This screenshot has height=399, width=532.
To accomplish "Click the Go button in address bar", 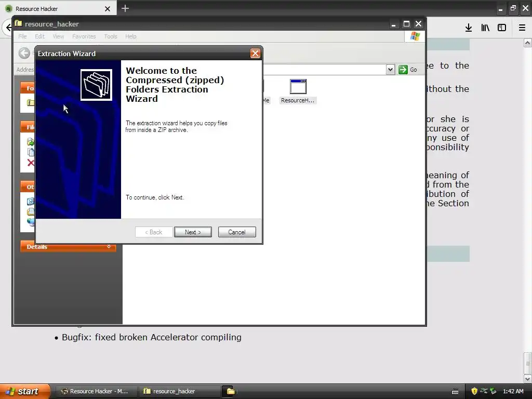I will pos(408,70).
